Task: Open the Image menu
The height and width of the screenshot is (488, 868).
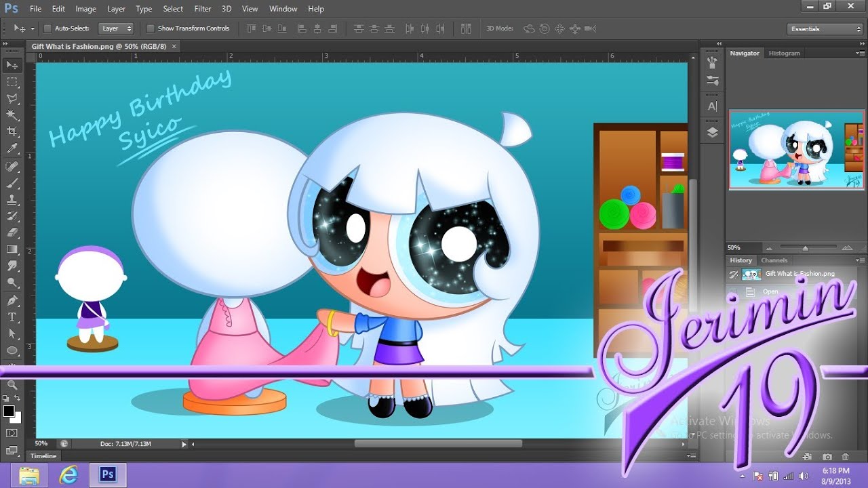Action: click(x=85, y=9)
